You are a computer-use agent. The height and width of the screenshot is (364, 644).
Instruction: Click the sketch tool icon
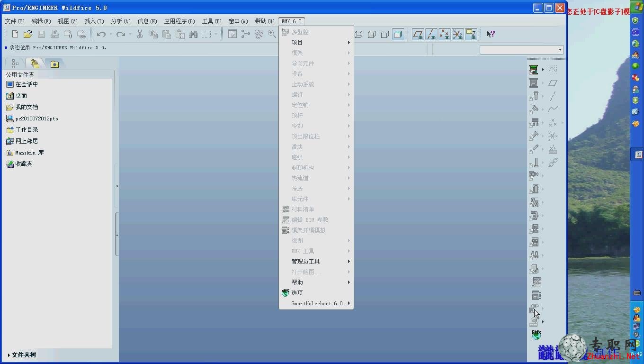point(553,70)
